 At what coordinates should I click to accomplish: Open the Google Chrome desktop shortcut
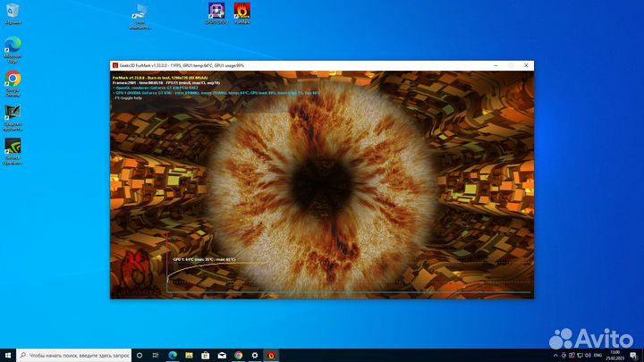click(x=13, y=81)
